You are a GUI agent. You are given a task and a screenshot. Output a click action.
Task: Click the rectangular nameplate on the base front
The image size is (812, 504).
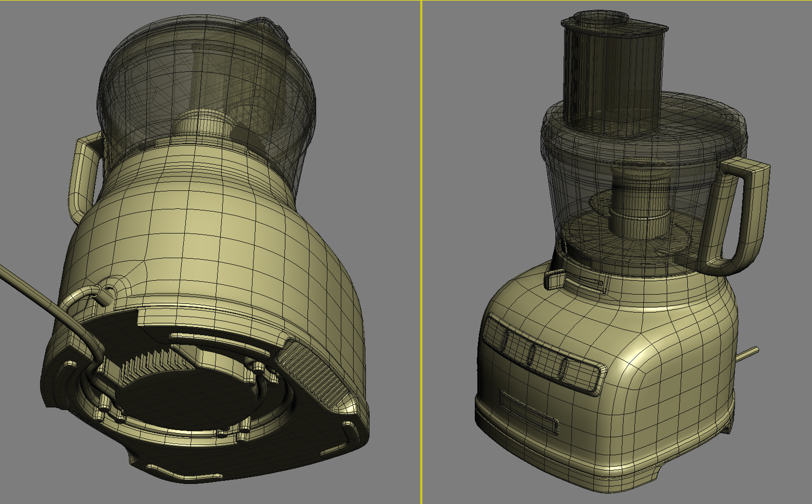click(529, 412)
